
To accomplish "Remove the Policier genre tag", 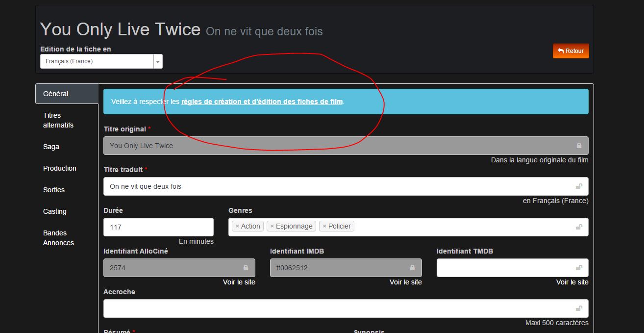I will pos(324,226).
